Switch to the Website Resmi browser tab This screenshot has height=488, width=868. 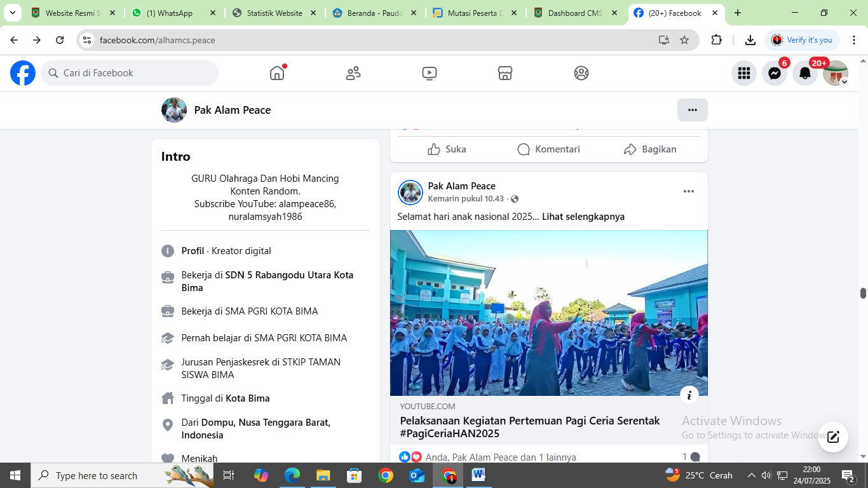tap(72, 13)
